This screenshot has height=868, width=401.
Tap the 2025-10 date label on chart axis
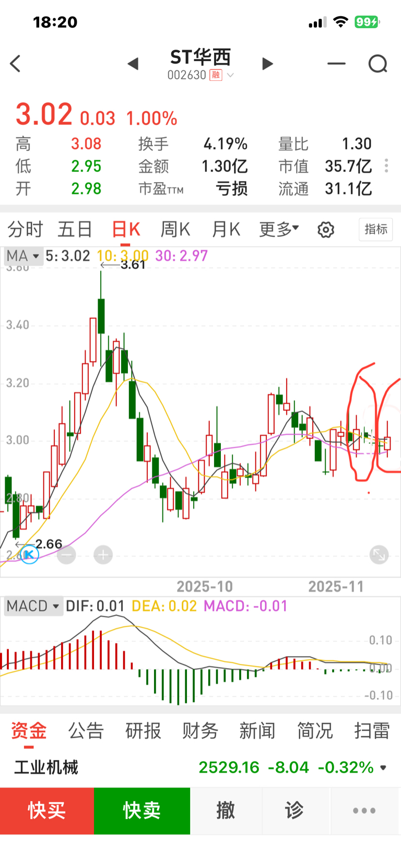click(x=205, y=587)
